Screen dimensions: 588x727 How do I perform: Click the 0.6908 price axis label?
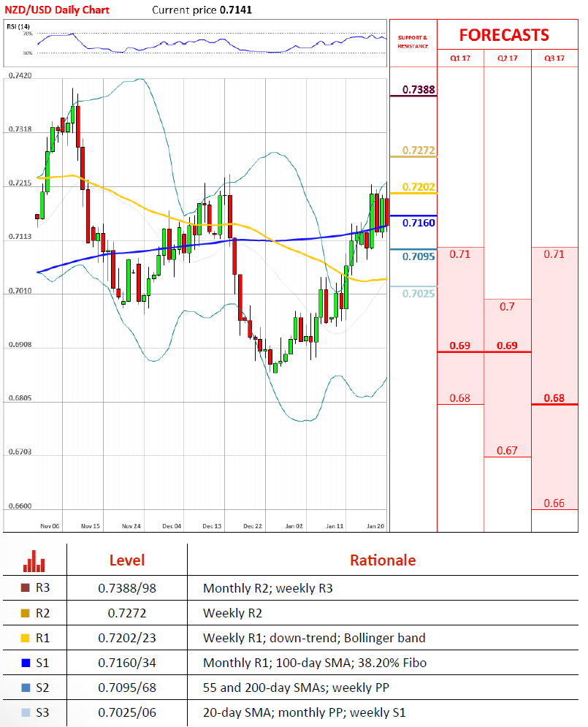[20, 344]
